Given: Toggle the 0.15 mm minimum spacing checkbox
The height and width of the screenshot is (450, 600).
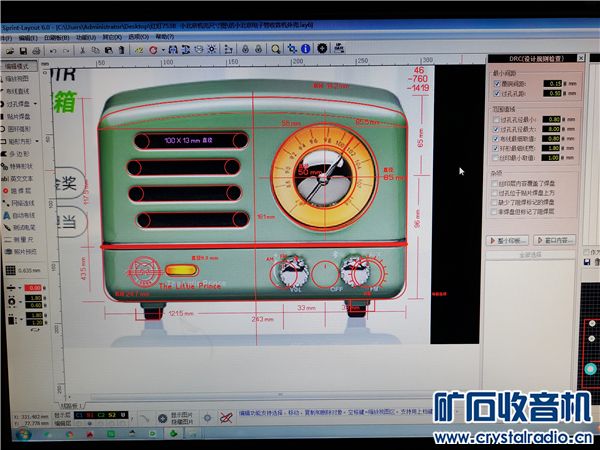Looking at the screenshot, I should click(497, 83).
